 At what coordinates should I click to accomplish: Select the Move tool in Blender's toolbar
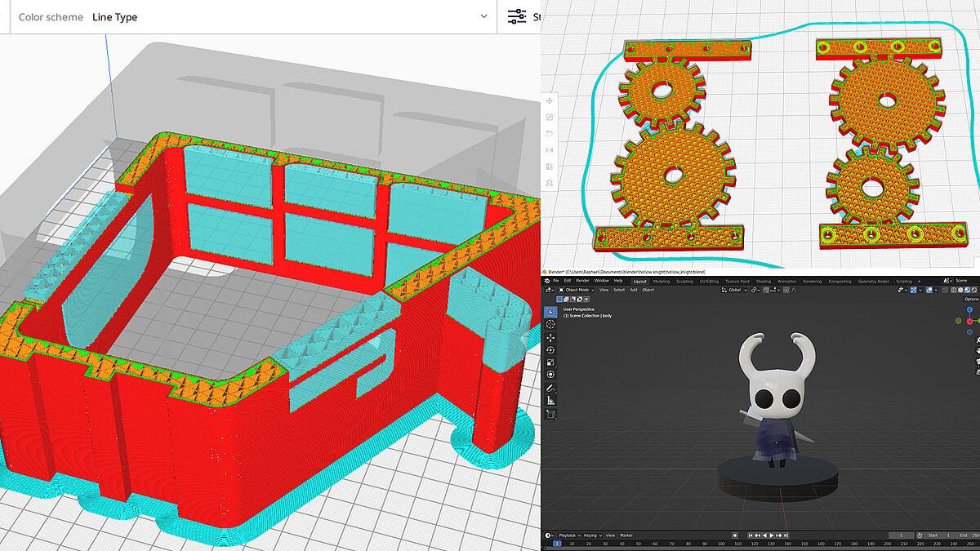pos(550,338)
